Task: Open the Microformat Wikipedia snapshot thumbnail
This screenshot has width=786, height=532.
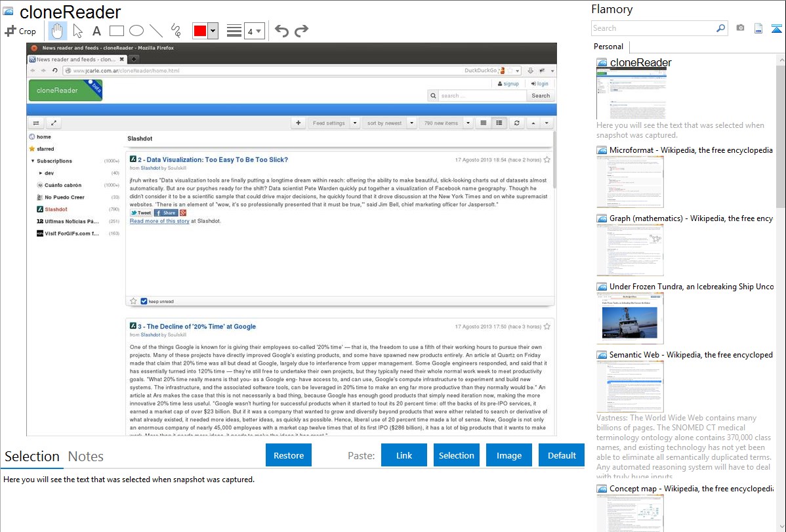Action: tap(630, 182)
